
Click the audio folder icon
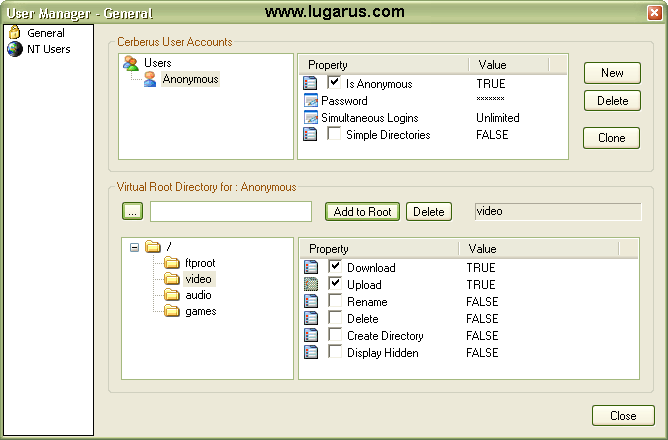[172, 295]
